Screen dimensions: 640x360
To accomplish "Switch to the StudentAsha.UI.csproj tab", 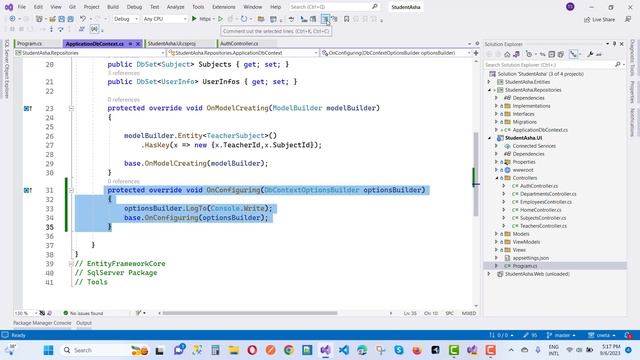I will point(171,43).
